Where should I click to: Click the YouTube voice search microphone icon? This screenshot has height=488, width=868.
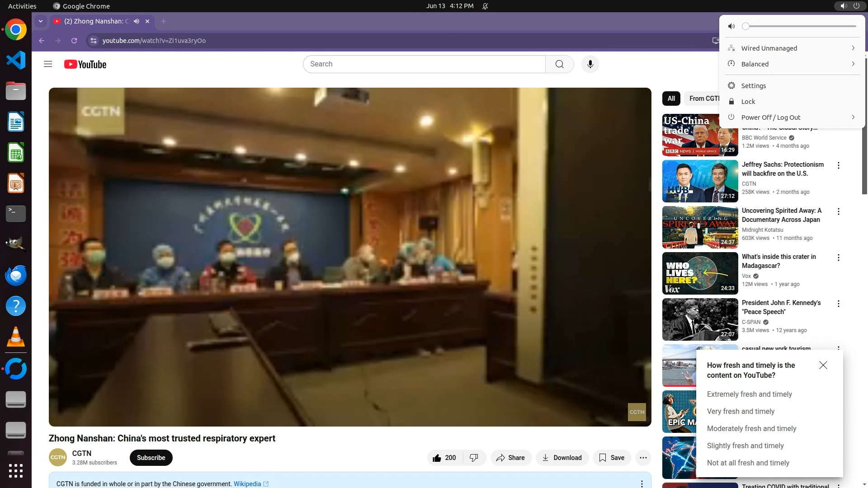click(590, 64)
